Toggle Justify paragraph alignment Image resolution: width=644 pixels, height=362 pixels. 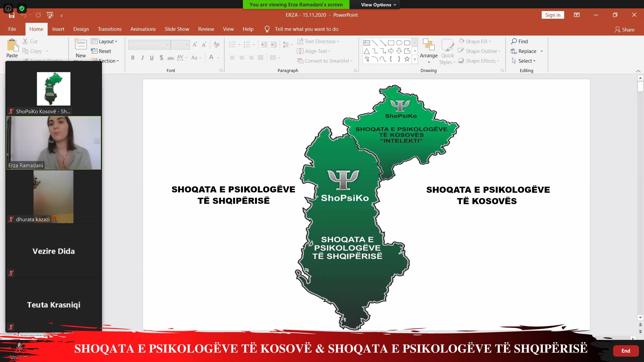click(261, 58)
